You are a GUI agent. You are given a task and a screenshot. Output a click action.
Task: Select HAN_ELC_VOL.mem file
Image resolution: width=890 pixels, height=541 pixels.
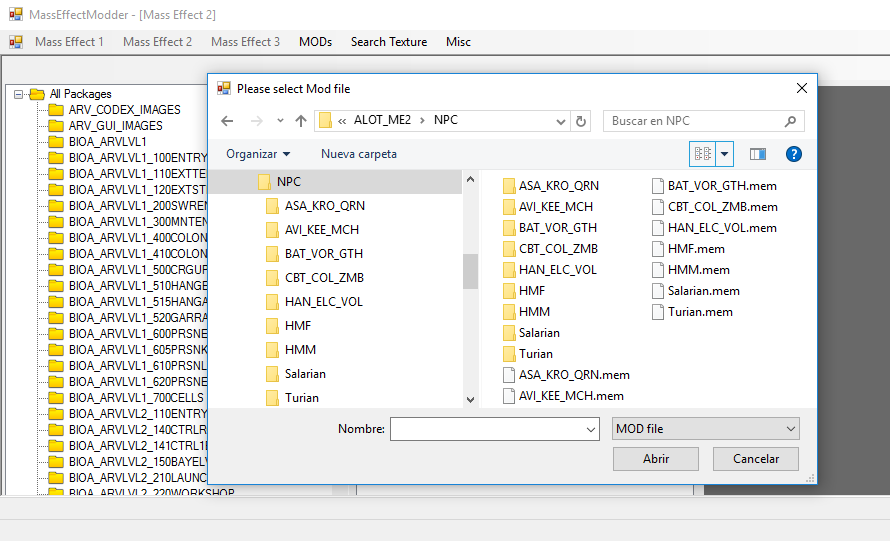click(714, 228)
